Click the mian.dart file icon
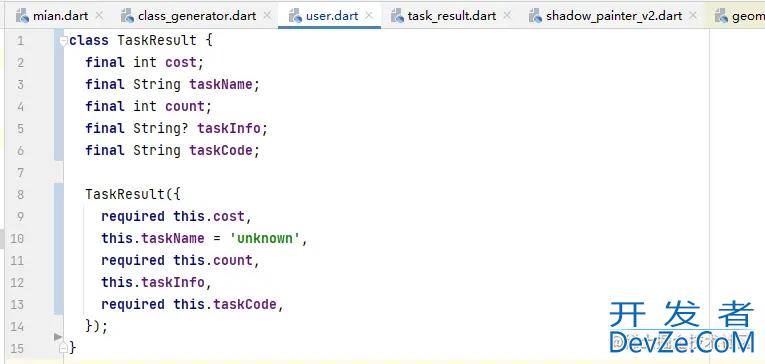Image resolution: width=765 pixels, height=364 pixels. pyautogui.click(x=22, y=16)
